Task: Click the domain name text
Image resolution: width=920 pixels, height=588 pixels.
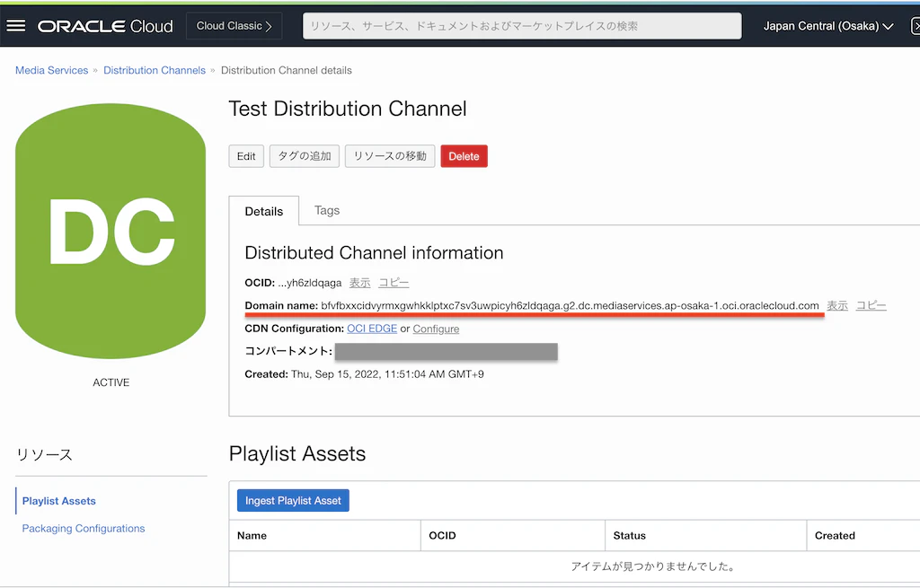Action: [x=570, y=305]
